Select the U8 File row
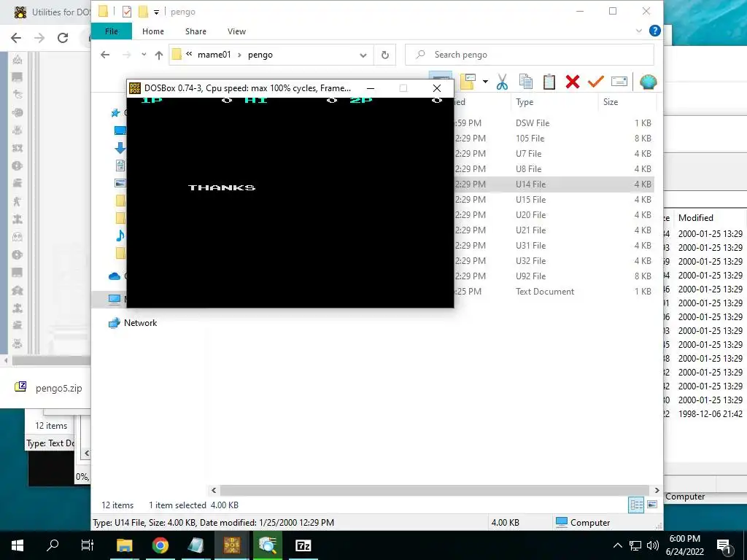The height and width of the screenshot is (560, 747). (x=553, y=168)
